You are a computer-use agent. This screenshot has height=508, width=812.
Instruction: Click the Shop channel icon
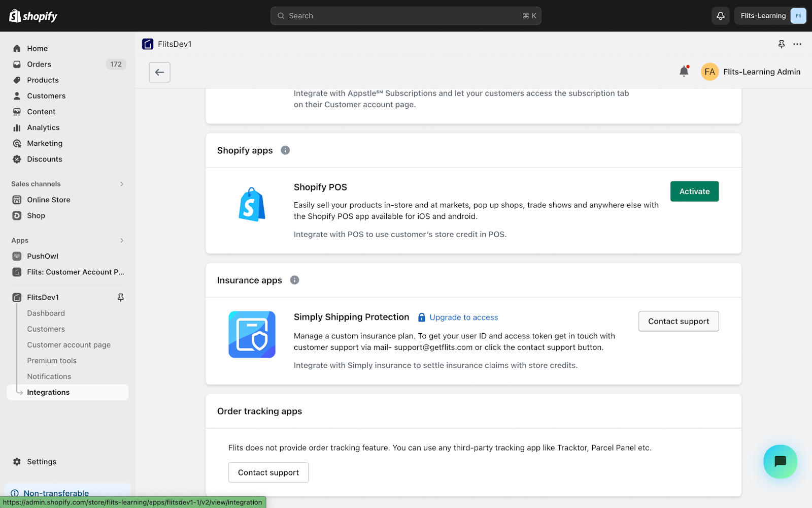click(17, 215)
